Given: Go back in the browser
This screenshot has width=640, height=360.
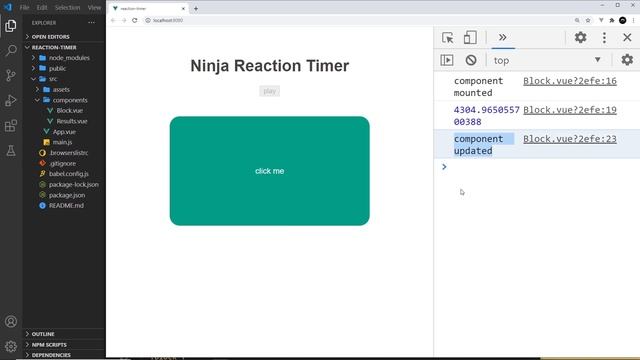Looking at the screenshot, I should tap(113, 20).
